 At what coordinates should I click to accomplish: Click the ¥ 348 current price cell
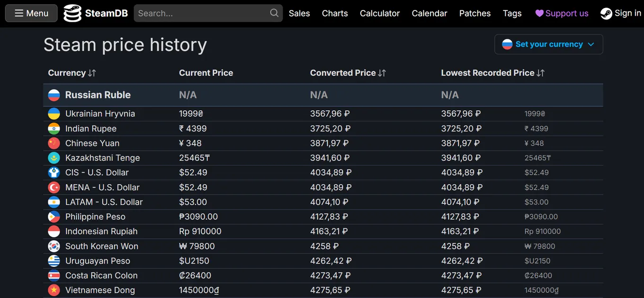point(190,143)
